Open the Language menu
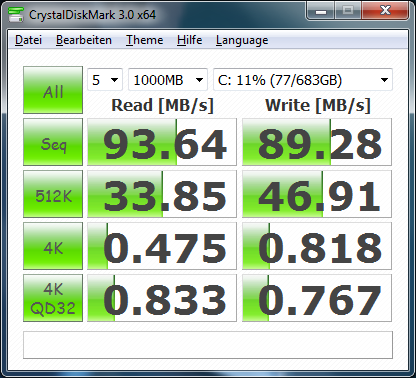This screenshot has width=416, height=378. click(242, 40)
